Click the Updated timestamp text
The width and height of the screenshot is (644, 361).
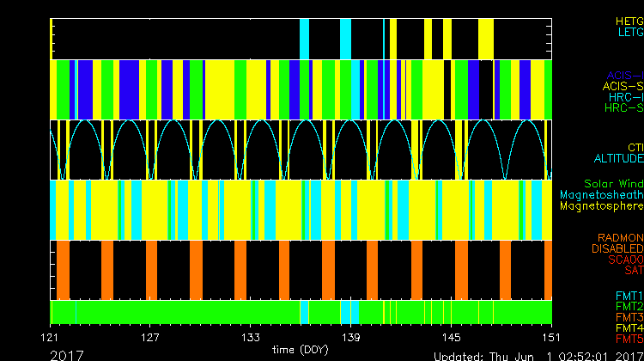tap(538, 355)
